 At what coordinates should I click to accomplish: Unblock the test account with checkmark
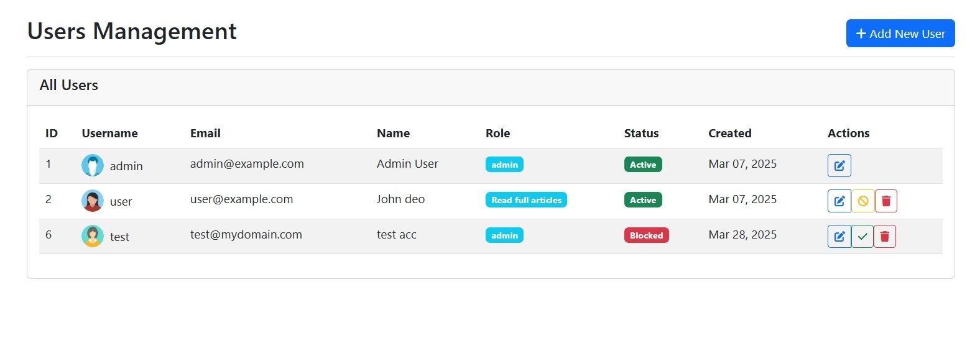click(x=862, y=237)
